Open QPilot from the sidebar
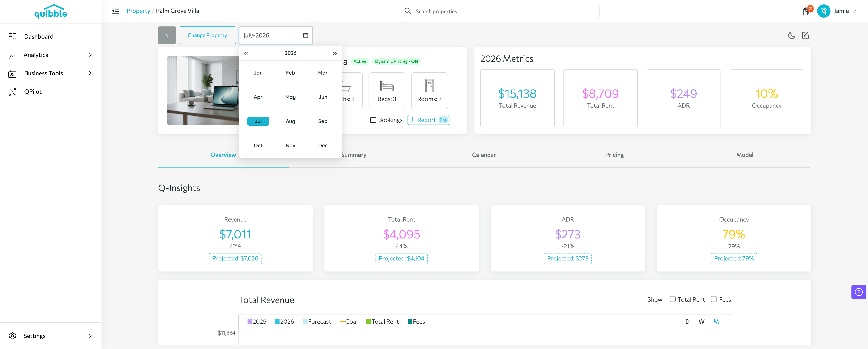868x349 pixels. click(33, 91)
